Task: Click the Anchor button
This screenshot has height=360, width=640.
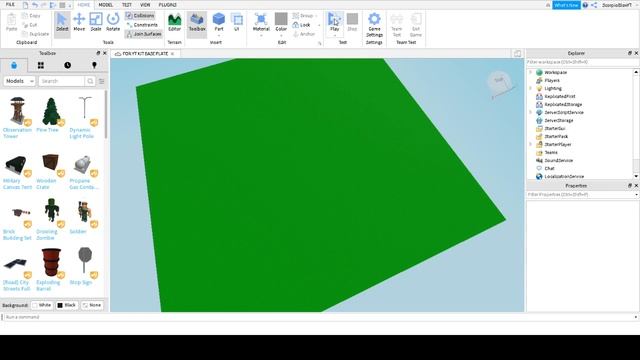Action: pyautogui.click(x=304, y=34)
